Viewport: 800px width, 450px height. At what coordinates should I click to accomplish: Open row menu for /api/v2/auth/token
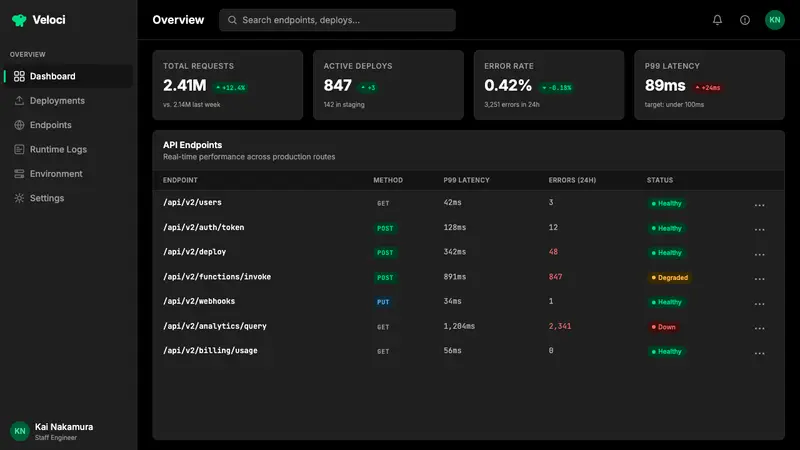[x=759, y=229]
